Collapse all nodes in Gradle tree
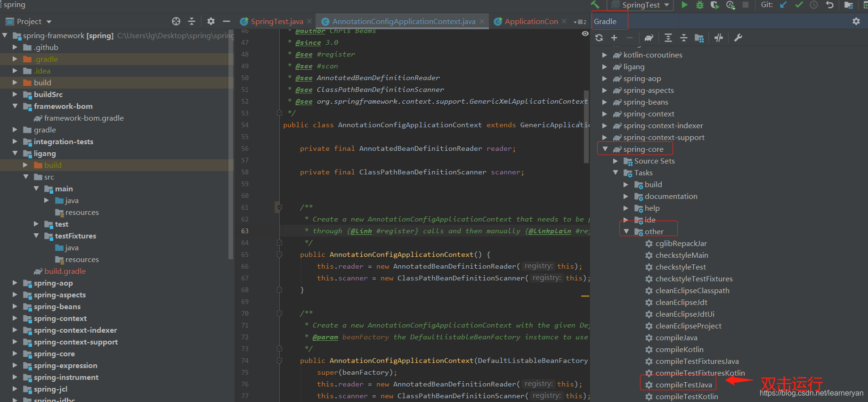Viewport: 868px width, 402px height. 684,38
